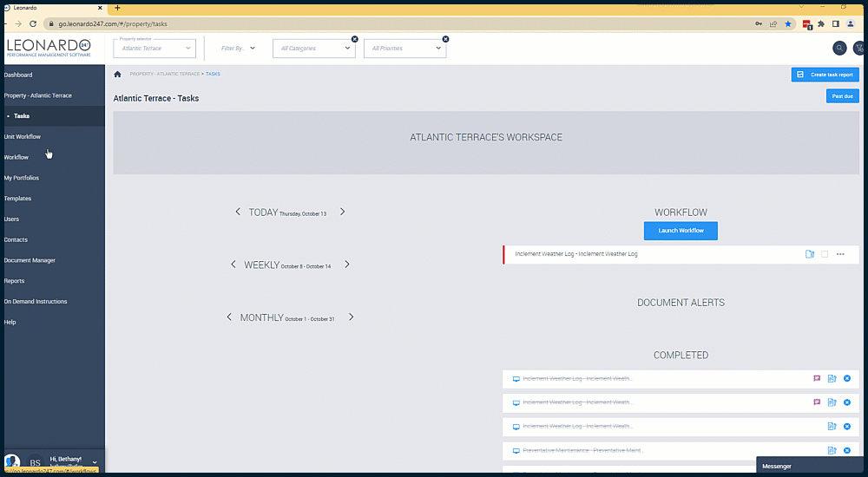Open the completed Preventative Maintenance task text

(x=583, y=450)
